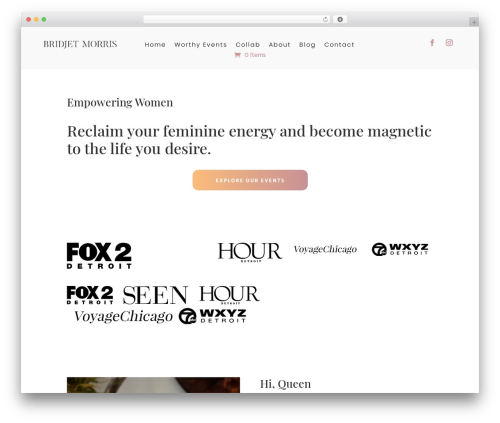Open the Instagram social icon
The width and height of the screenshot is (500, 423).
pos(449,43)
